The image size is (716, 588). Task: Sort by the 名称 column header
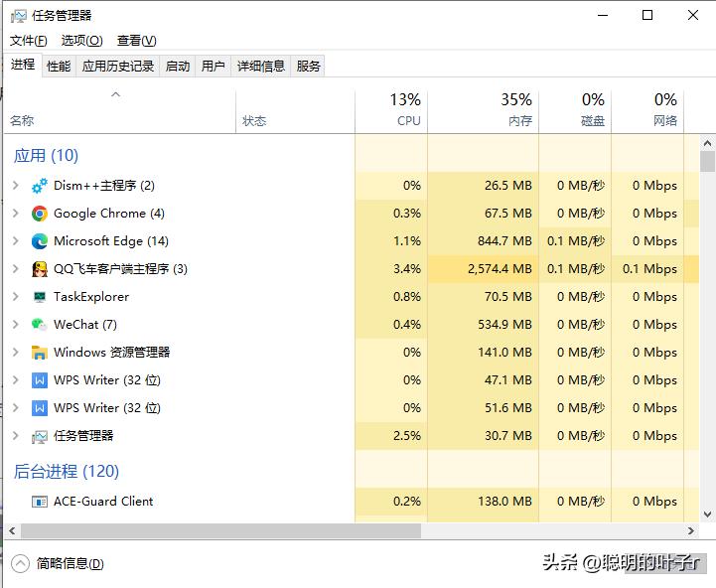click(119, 112)
